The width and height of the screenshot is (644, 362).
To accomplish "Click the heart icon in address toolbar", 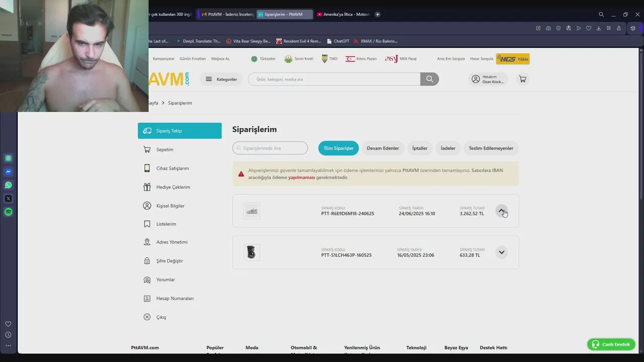I will coord(589,28).
